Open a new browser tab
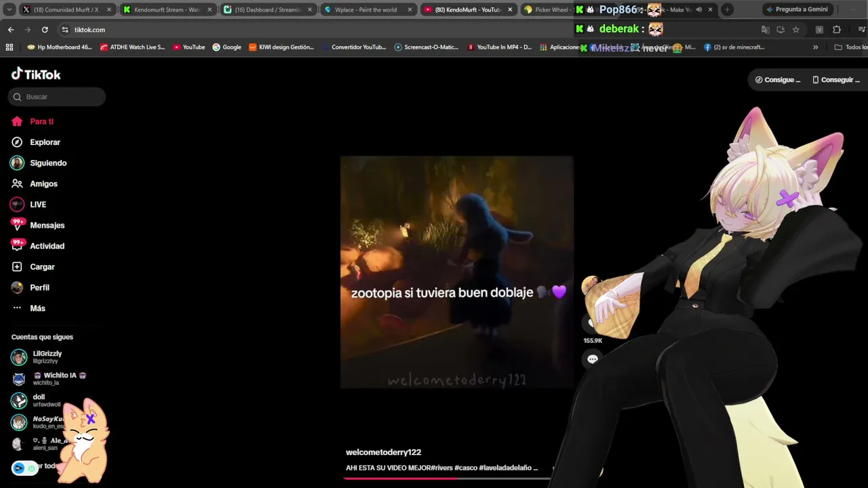 pyautogui.click(x=727, y=9)
